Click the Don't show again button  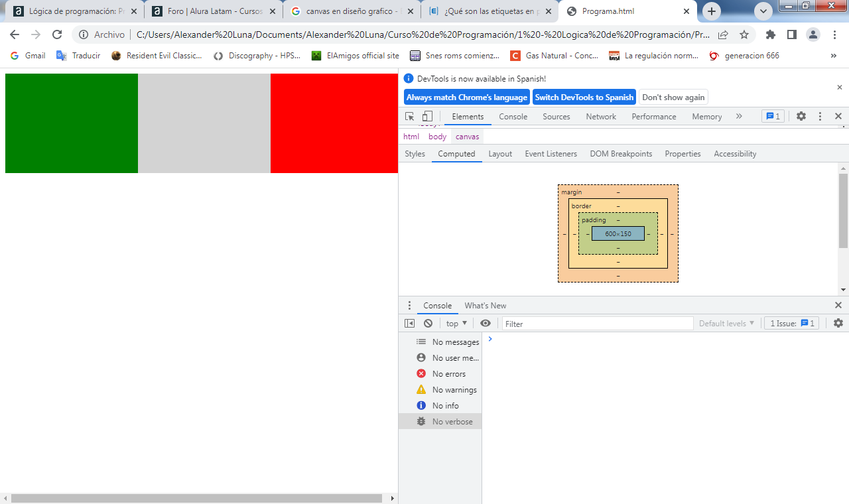(x=673, y=97)
